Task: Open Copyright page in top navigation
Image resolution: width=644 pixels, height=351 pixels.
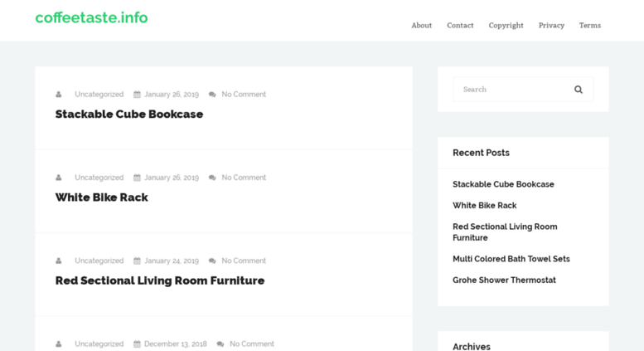Action: pos(506,26)
